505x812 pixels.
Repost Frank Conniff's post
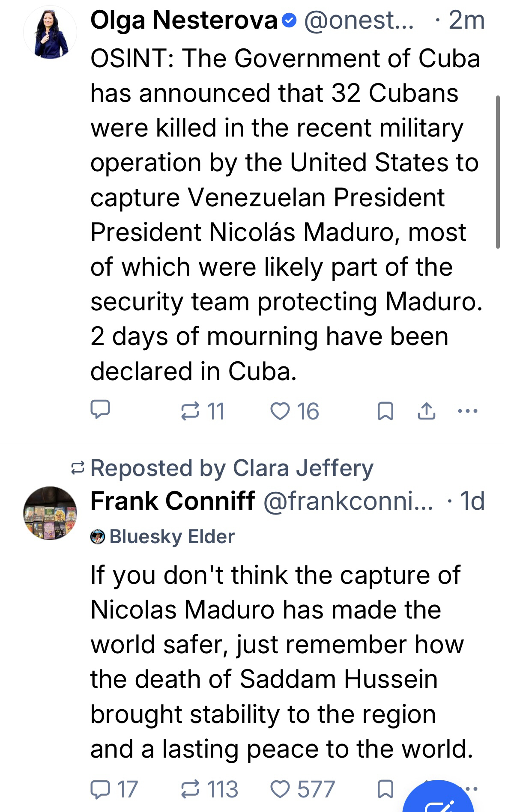(x=190, y=789)
